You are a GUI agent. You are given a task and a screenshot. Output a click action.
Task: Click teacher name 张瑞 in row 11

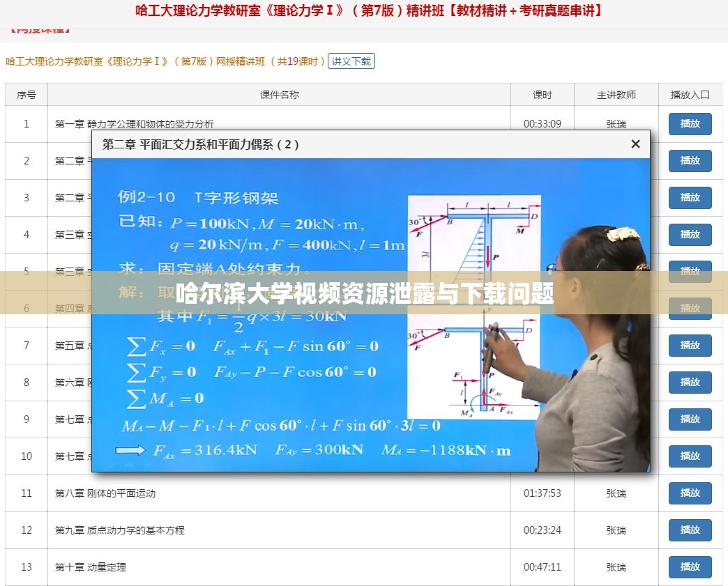pyautogui.click(x=616, y=493)
